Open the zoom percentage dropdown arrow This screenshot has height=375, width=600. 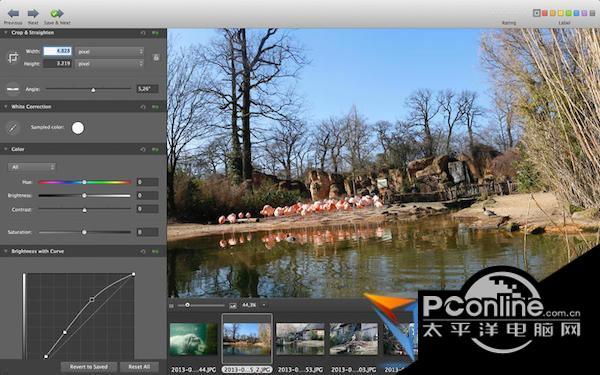coord(264,305)
